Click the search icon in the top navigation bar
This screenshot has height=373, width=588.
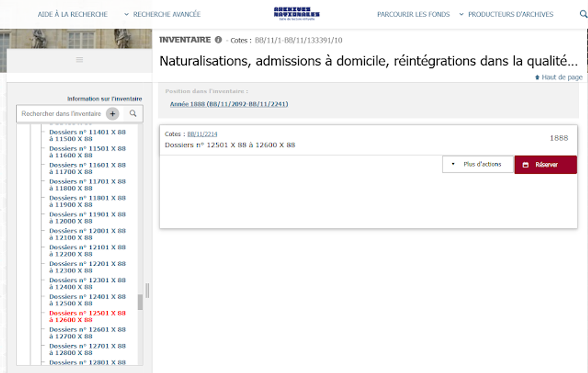[583, 14]
